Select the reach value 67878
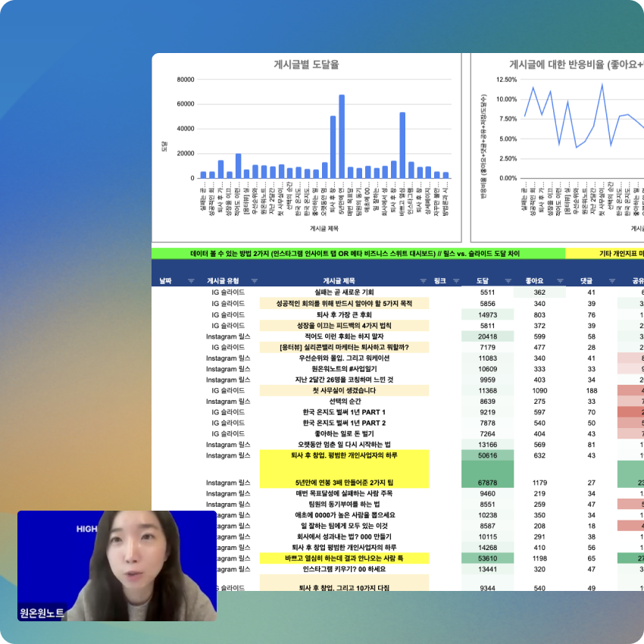 (x=487, y=474)
